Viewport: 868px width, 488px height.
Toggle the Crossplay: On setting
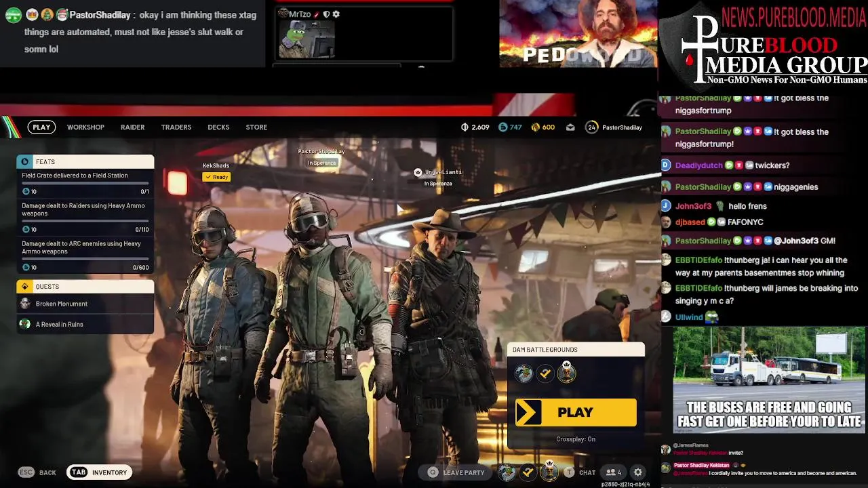tap(576, 439)
